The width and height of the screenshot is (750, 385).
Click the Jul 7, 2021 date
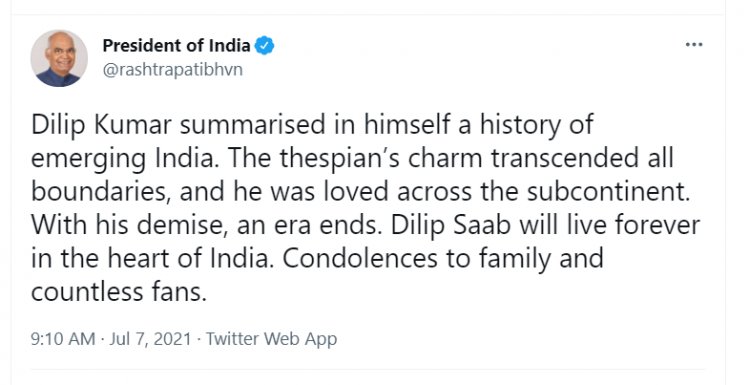[x=150, y=339]
